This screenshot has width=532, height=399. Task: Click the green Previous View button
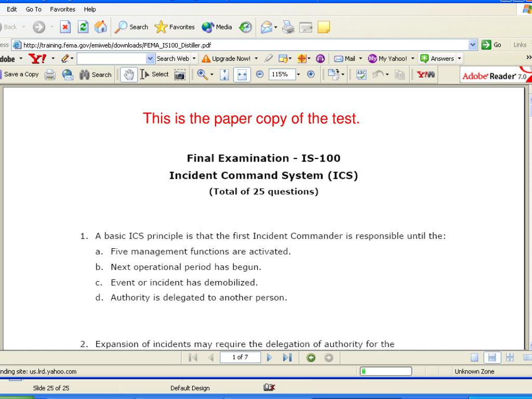311,357
